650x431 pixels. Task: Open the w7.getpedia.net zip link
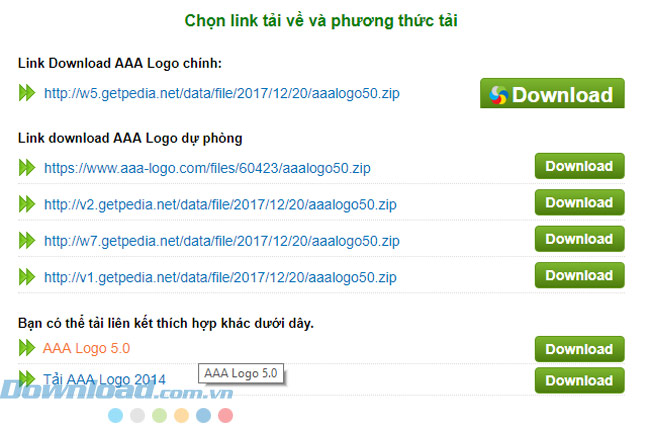click(x=222, y=241)
